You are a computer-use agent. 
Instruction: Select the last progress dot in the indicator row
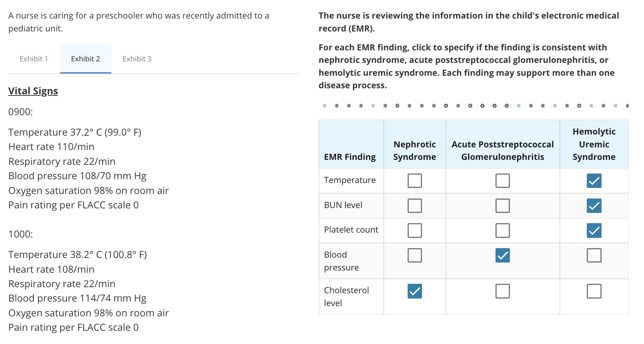626,106
